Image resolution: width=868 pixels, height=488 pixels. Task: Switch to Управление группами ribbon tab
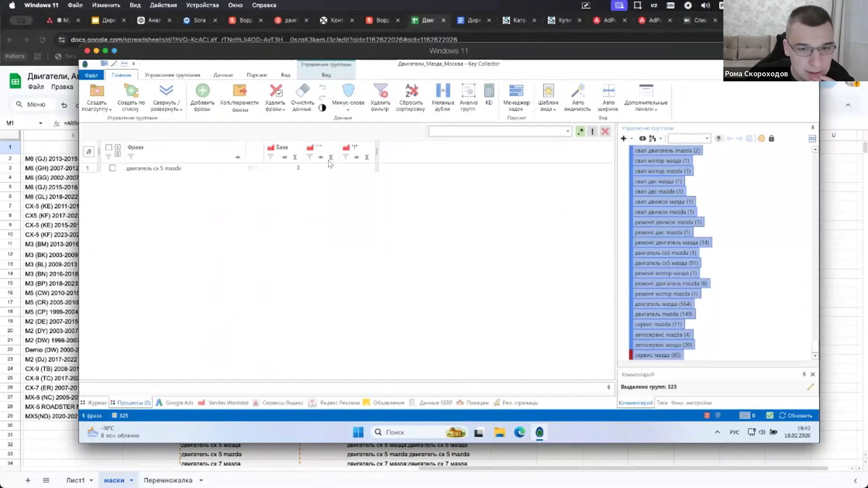click(x=172, y=75)
